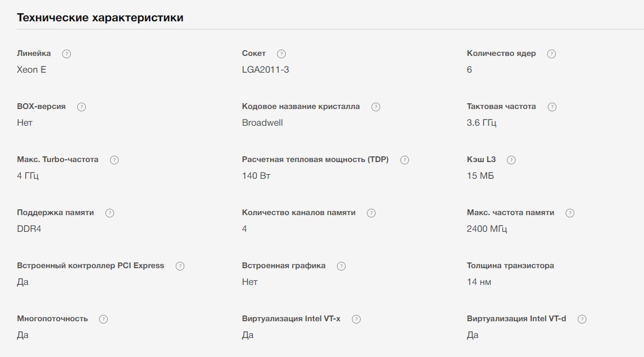644x357 pixels.
Task: Open hint for Кодовое название кристалла
Action: (x=376, y=107)
